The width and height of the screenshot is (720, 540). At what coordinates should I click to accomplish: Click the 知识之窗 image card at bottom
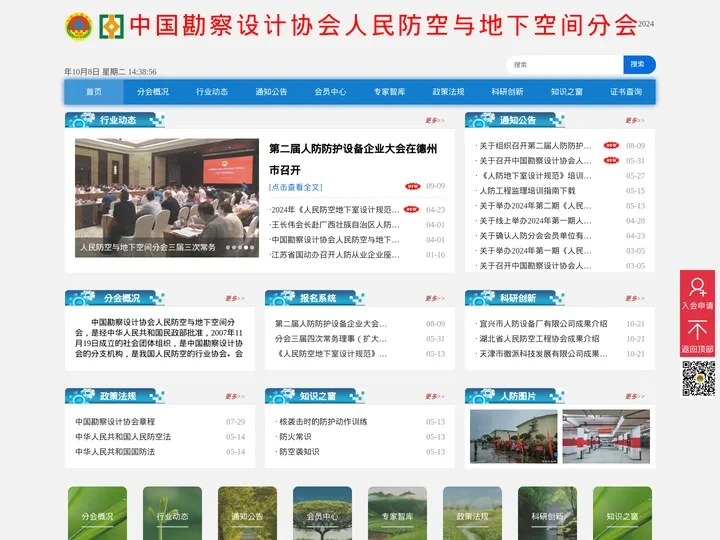coord(622,513)
